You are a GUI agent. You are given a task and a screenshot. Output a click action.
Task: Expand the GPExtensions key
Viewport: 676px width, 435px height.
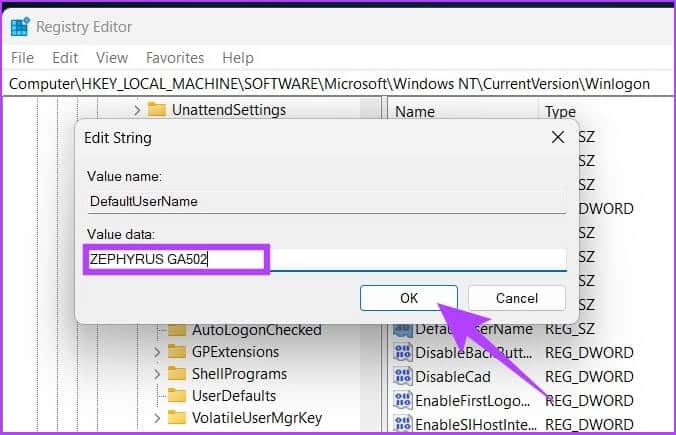point(157,352)
